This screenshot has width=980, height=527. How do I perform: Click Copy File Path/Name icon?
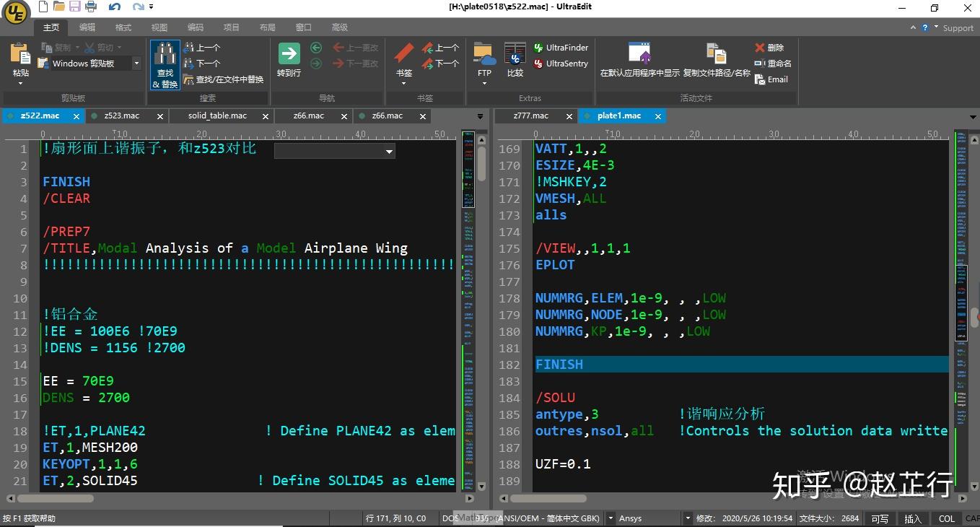(x=716, y=55)
